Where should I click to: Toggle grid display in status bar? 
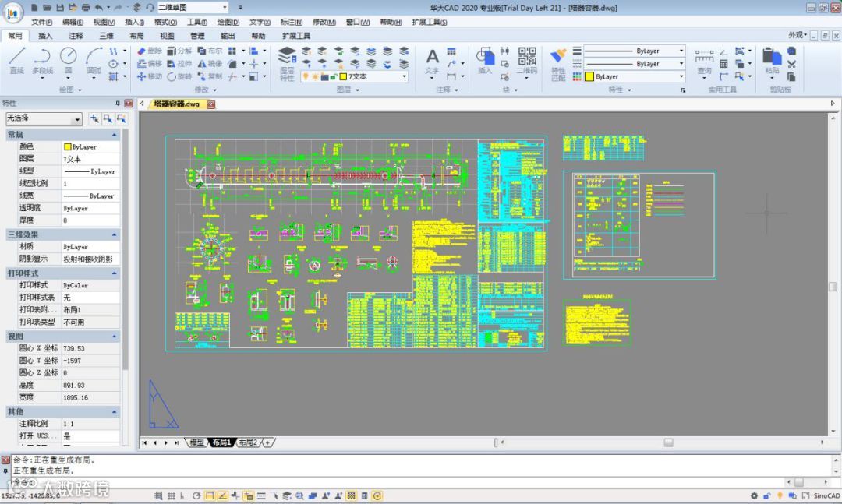[172, 496]
